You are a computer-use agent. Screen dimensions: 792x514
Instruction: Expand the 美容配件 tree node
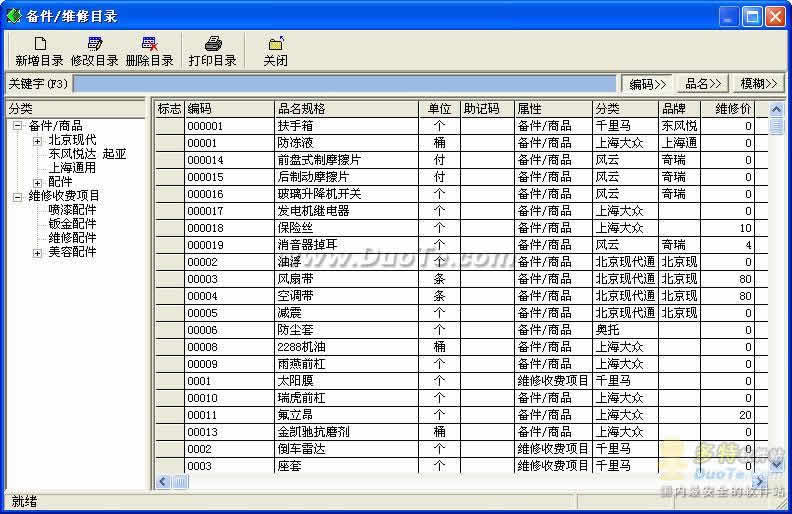37,252
